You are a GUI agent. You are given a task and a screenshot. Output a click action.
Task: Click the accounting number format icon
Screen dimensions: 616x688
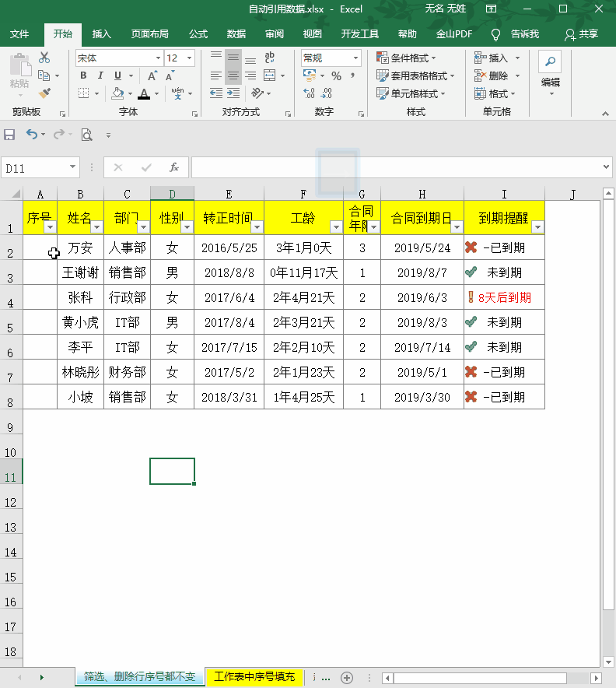click(x=310, y=75)
